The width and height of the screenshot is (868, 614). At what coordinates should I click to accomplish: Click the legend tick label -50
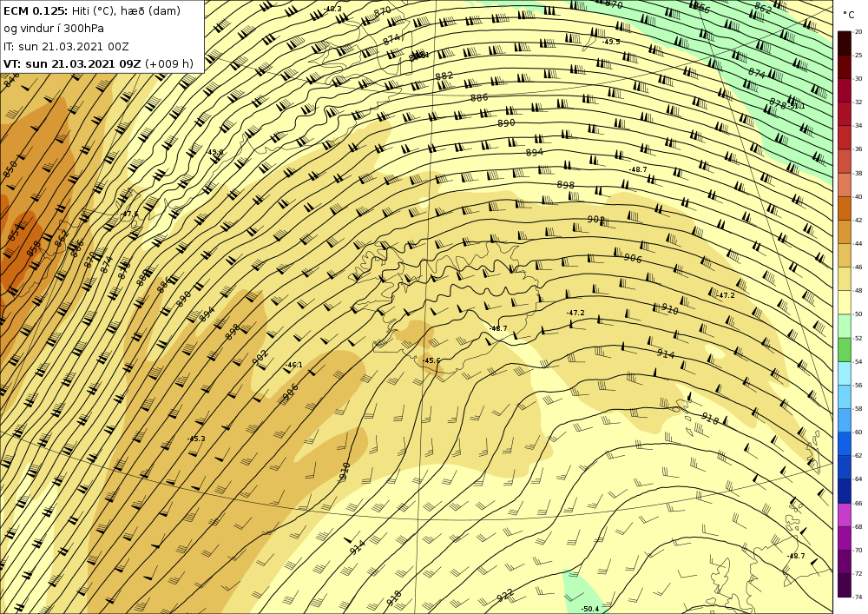tap(858, 314)
